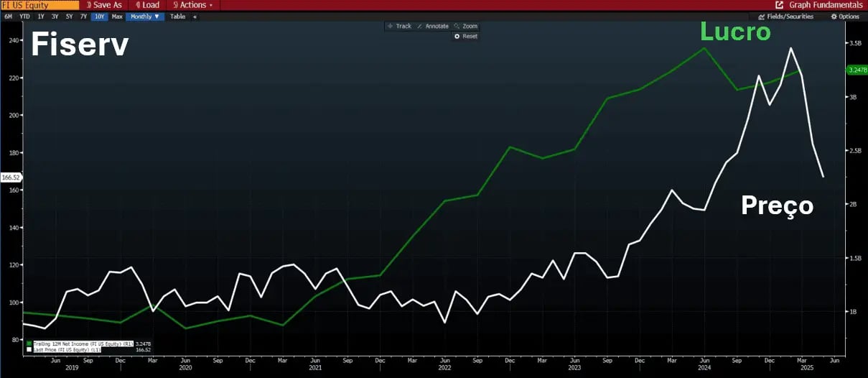Click the Graph Fundamentals pop-out icon
Viewport: 868px width, 378px height.
(779, 4)
